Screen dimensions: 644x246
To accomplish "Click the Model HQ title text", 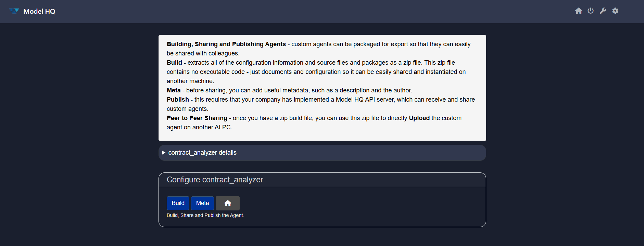I will tap(39, 11).
